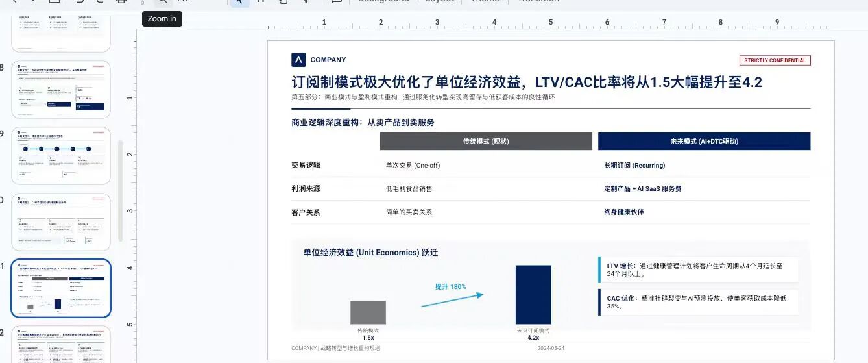868x363 pixels.
Task: Click the STRICTLY CONFIDENTIAL red label
Action: pos(775,60)
